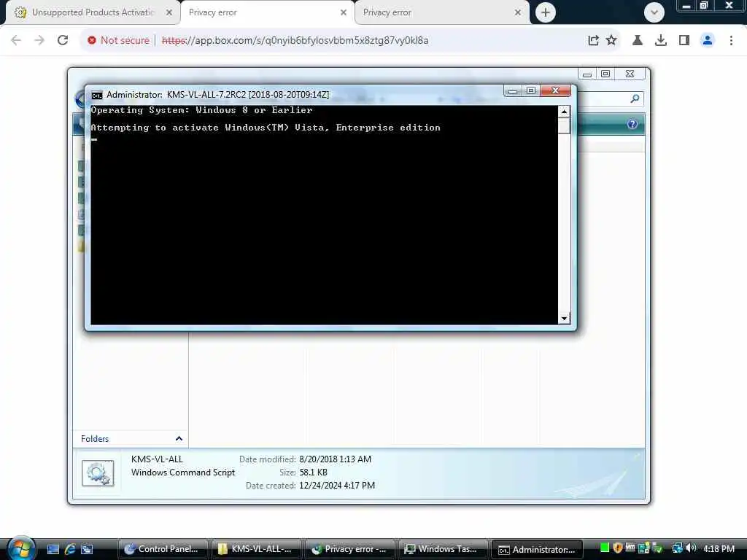The image size is (747, 560).
Task: Switch to Windows Task Manager taskbar button
Action: (443, 550)
